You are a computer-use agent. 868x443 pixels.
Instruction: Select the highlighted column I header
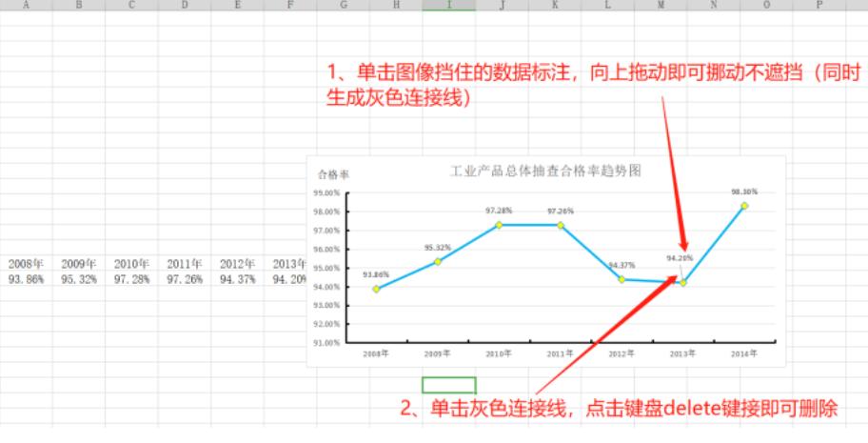click(x=449, y=5)
